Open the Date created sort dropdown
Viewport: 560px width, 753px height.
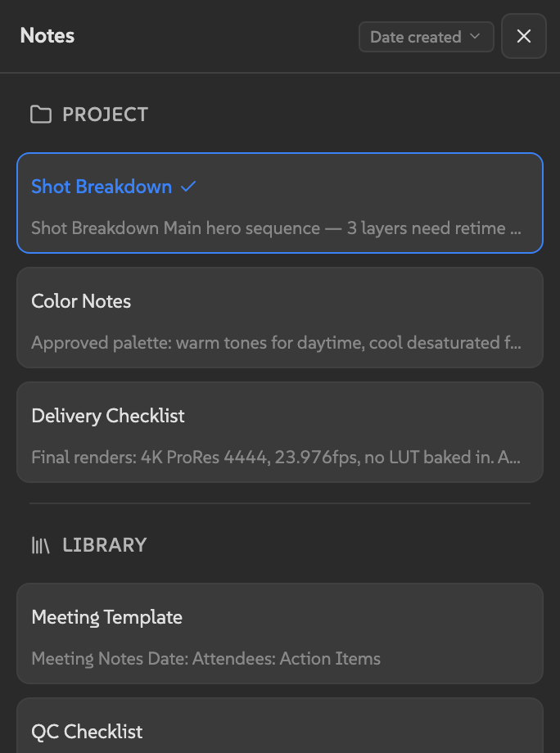pyautogui.click(x=426, y=37)
